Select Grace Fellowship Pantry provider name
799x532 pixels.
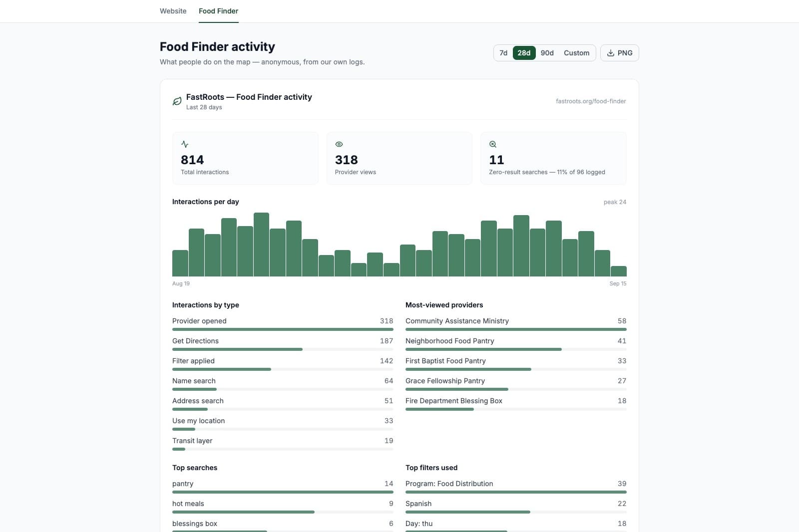tap(445, 381)
